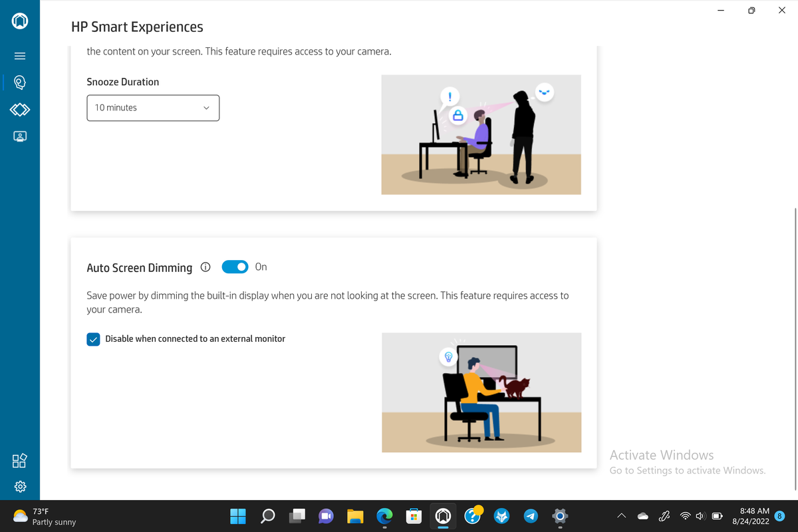Show hidden system tray icons chevron
Screen dimensions: 798x532
[622, 516]
